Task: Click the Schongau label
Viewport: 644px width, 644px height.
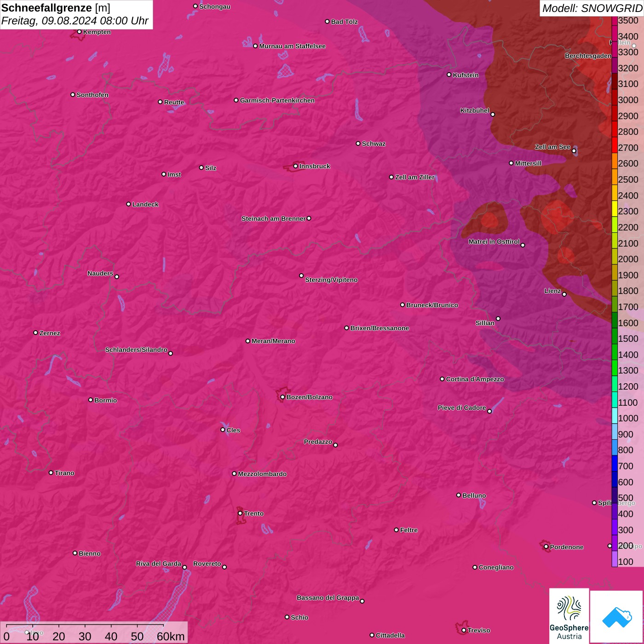Action: tap(215, 6)
